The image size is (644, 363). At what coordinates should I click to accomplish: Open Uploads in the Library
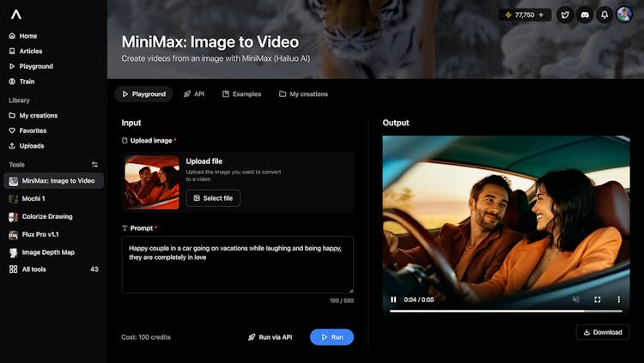[x=27, y=146]
